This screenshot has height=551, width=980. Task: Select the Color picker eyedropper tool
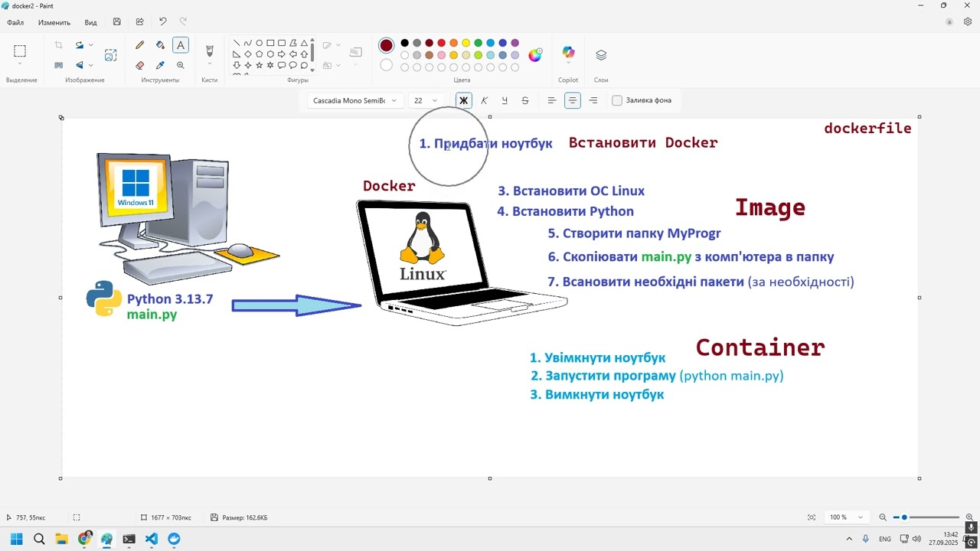click(x=160, y=66)
